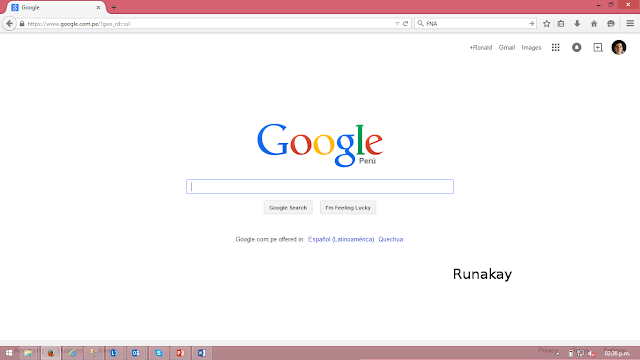Open the Images link
Image resolution: width=640 pixels, height=360 pixels.
point(531,47)
